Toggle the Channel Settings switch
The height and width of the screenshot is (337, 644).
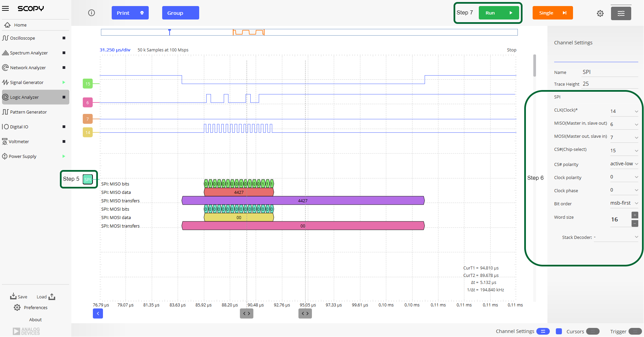coord(543,331)
